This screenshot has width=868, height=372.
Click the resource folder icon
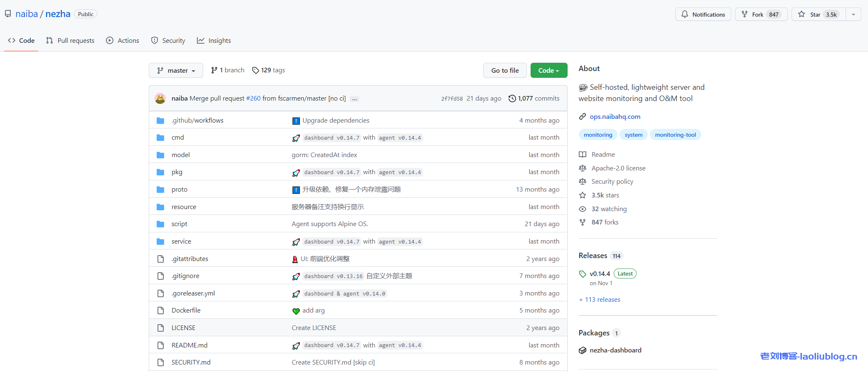click(x=160, y=207)
